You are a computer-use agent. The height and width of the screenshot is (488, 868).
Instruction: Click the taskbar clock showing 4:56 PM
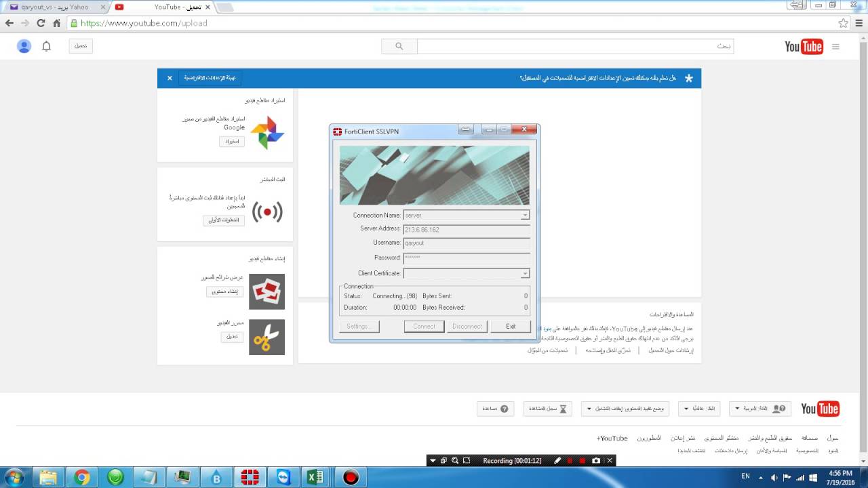point(840,473)
